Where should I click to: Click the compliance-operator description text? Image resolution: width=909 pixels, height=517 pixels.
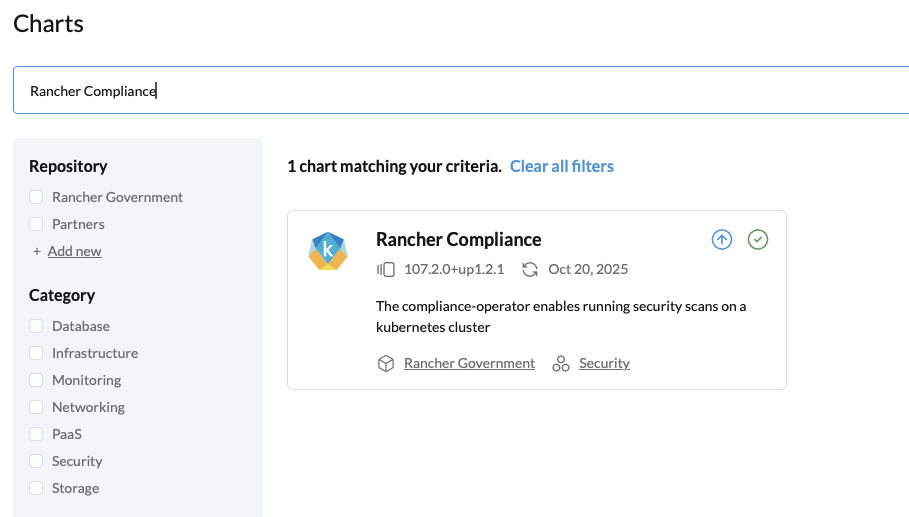click(x=561, y=316)
